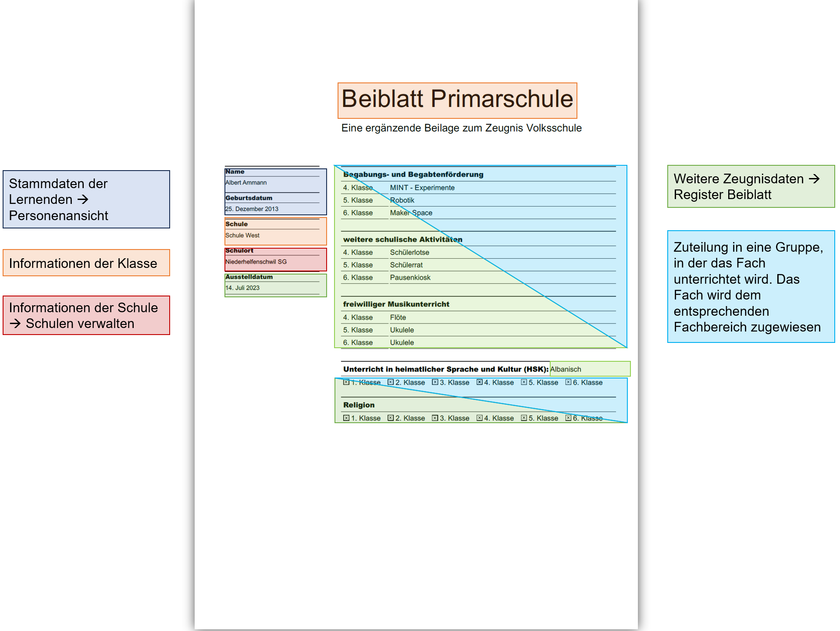Screen dimensions: 840x631
Task: Select the subtitle 'Eine ergänzende Beilage zum Zeugnis Volksschule'
Action: coord(462,128)
